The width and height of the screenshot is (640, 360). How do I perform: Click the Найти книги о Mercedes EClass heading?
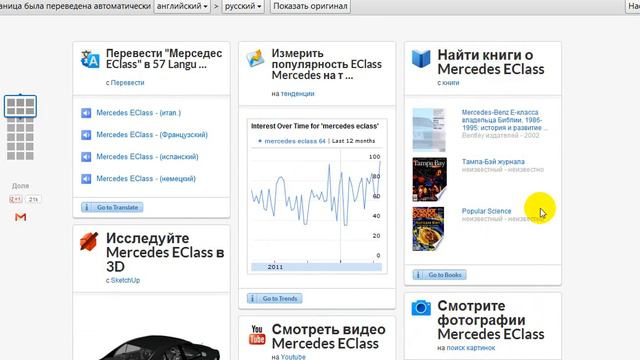491,62
